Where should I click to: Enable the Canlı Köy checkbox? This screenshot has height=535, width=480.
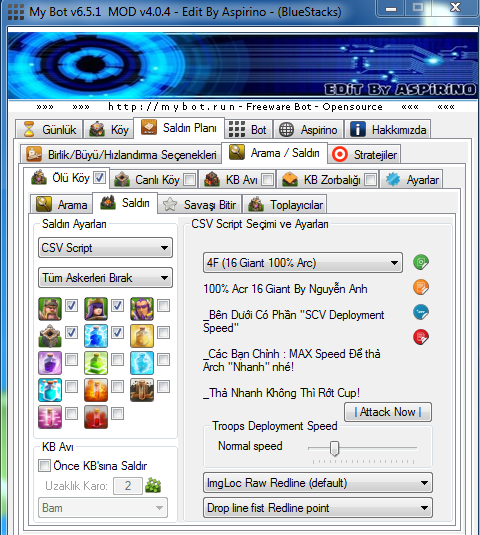tap(189, 179)
